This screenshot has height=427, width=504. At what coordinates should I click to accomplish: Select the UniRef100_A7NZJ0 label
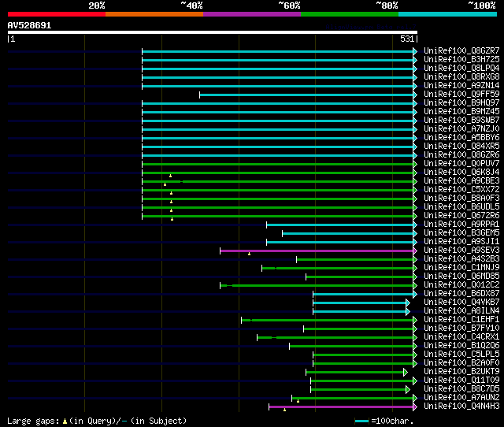click(461, 129)
